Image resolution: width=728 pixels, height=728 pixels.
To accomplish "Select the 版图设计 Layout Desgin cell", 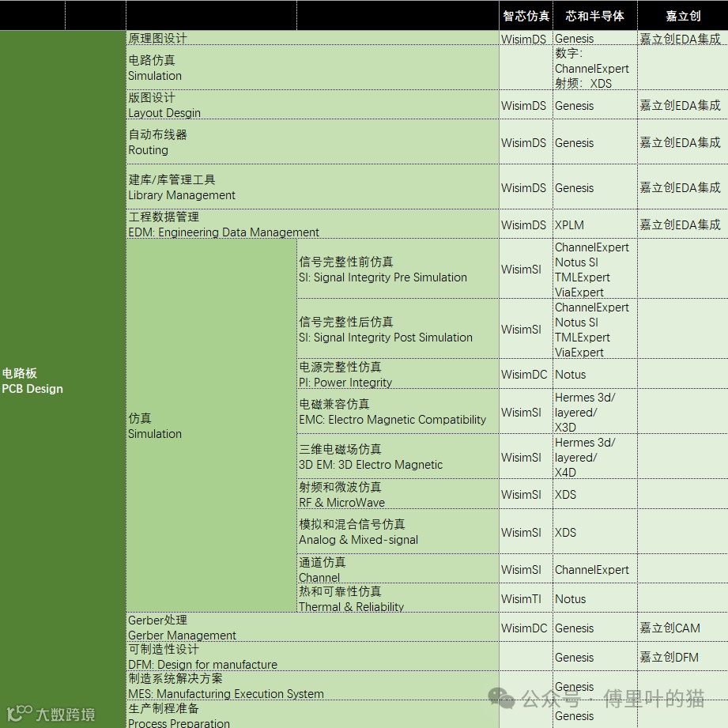I will coord(312,105).
